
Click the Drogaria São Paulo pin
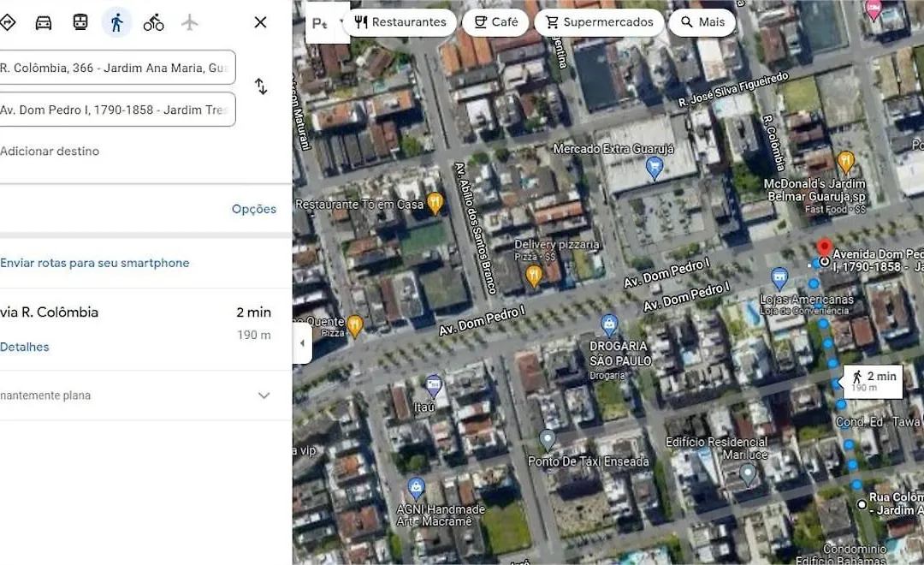click(x=609, y=324)
